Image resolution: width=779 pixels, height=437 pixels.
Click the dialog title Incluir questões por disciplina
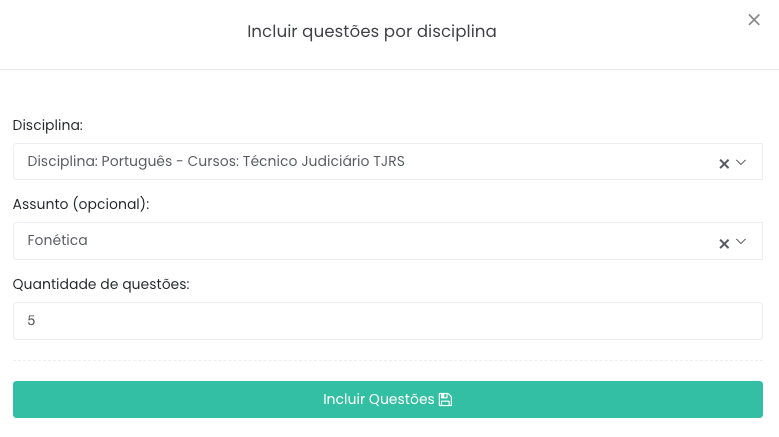pos(372,32)
